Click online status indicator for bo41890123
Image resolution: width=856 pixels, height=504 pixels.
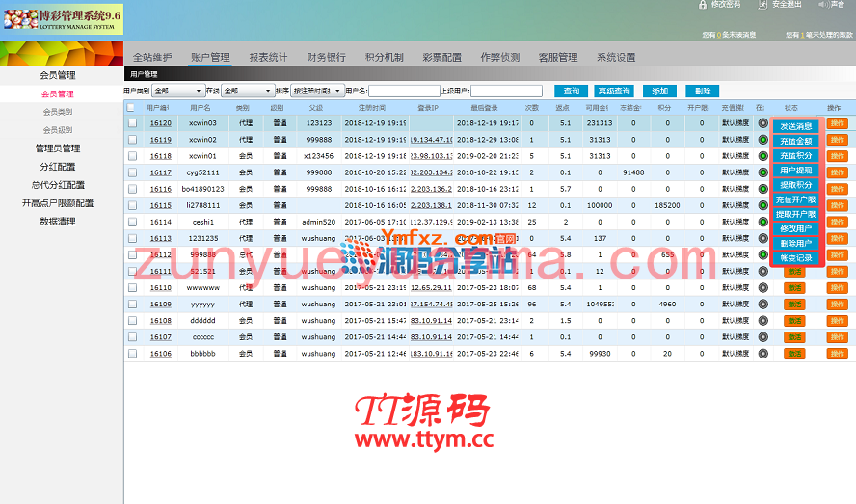[763, 189]
